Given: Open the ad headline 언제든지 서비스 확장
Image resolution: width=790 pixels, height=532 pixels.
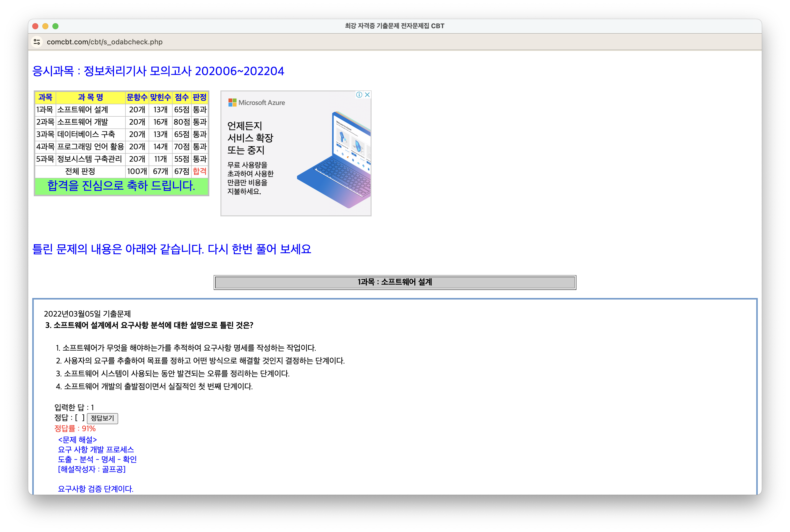Looking at the screenshot, I should point(250,138).
